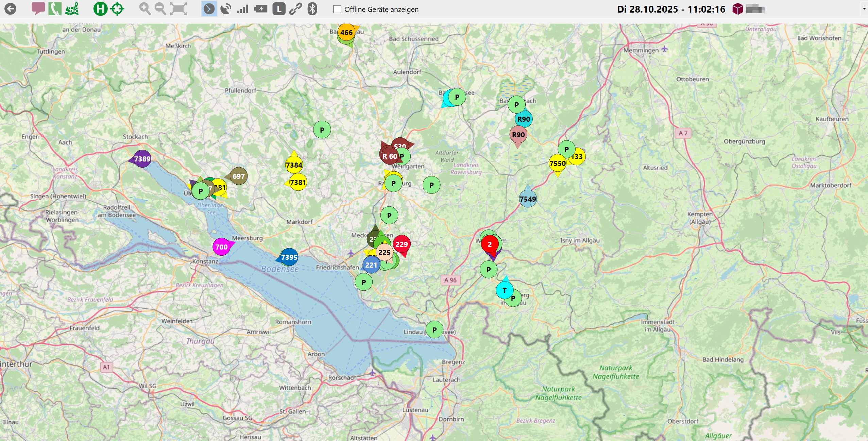
Task: Click the dark red cube icon
Action: (x=737, y=9)
